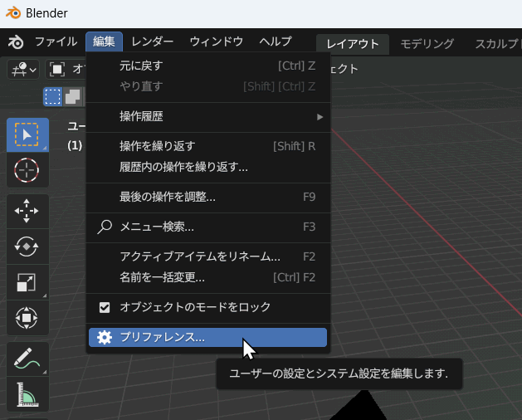Click the magnifier icon for メニュー検索
Screen dimensions: 522x420
(x=105, y=227)
